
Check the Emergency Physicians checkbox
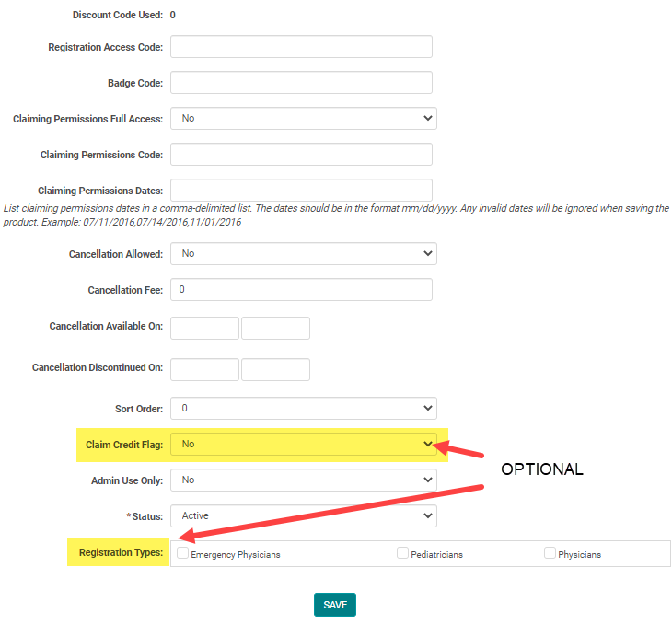click(x=183, y=553)
